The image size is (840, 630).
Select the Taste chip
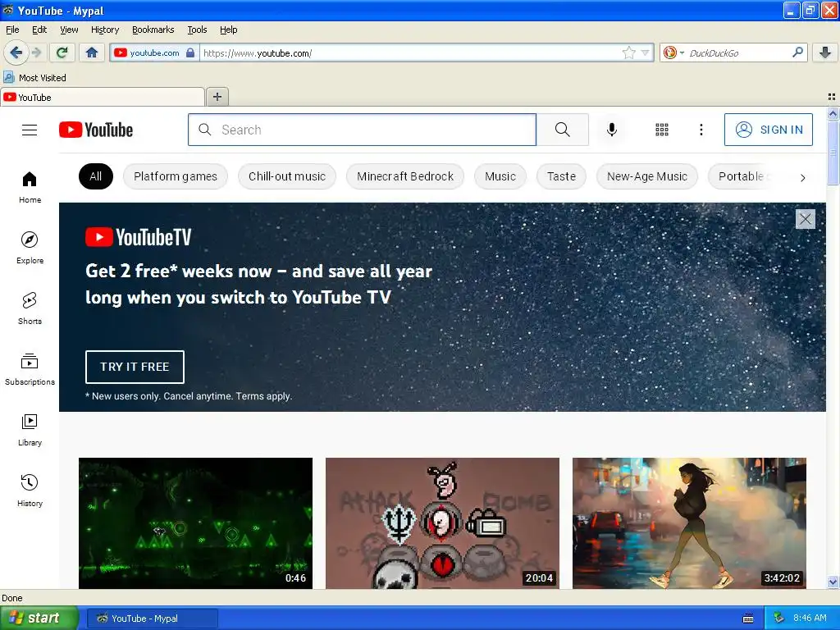pyautogui.click(x=561, y=176)
